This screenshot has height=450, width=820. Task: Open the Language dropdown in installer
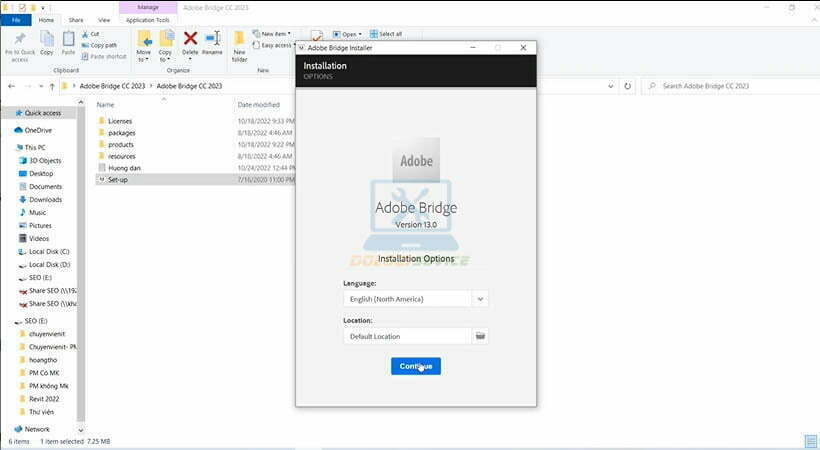pyautogui.click(x=480, y=299)
